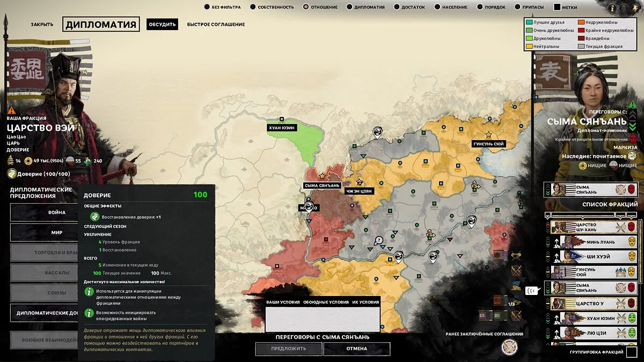Click Закрыть to exit diplomacy
Image resolution: width=644 pixels, height=362 pixels.
pos(42,24)
